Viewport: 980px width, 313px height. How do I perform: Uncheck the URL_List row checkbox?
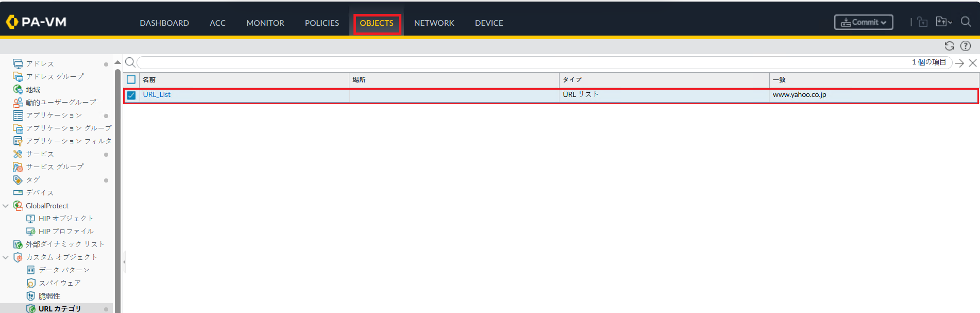click(131, 95)
